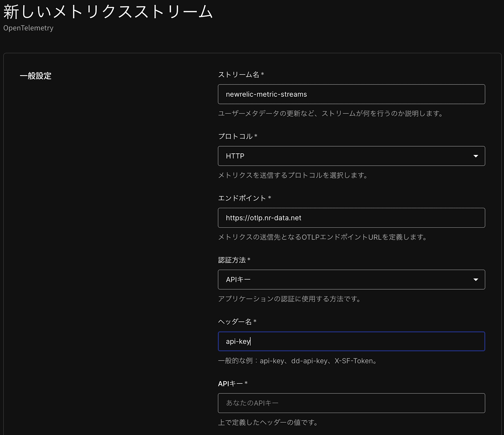The height and width of the screenshot is (435, 504).
Task: Click the caret arrow in the 認証方法 dropdown
Action: 476,280
